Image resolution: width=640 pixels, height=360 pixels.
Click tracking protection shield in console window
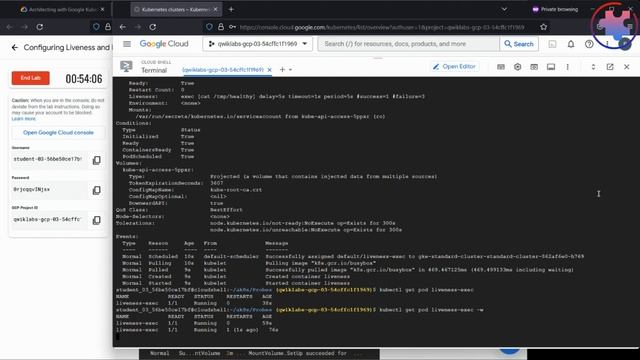pos(209,27)
